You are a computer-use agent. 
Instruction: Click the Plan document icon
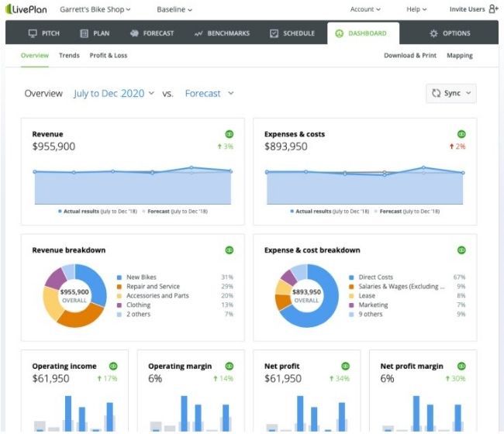pos(84,33)
